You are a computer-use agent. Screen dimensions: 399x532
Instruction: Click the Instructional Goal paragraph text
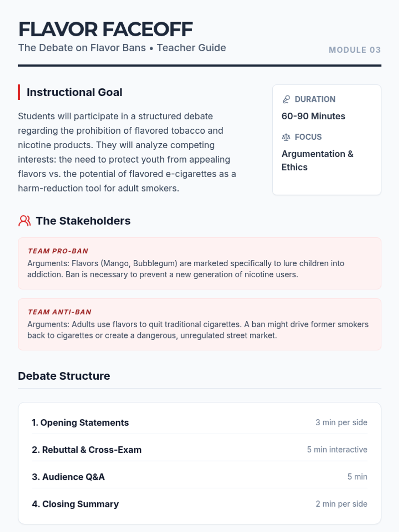[126, 152]
